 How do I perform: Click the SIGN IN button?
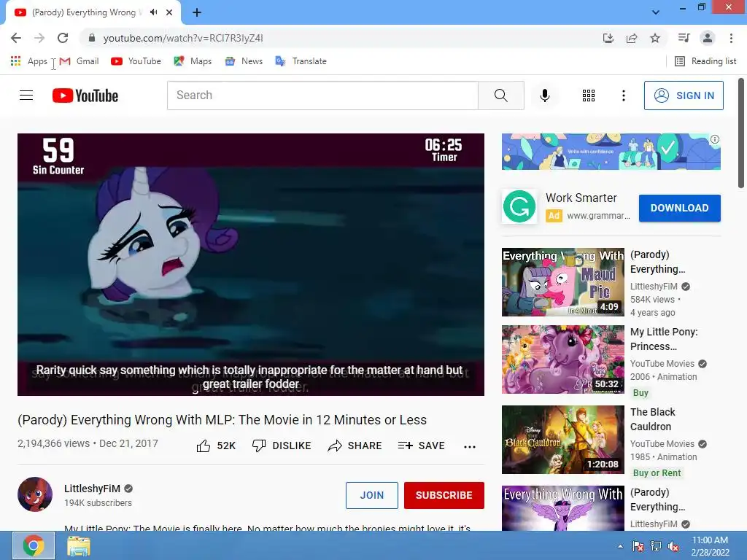tap(684, 96)
